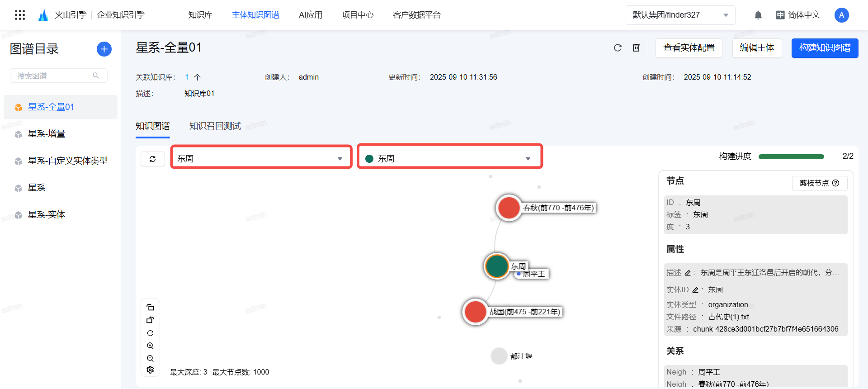Screen dimensions: 868x389
Task: Click the search magnifier in graph directory
Action: tap(96, 76)
